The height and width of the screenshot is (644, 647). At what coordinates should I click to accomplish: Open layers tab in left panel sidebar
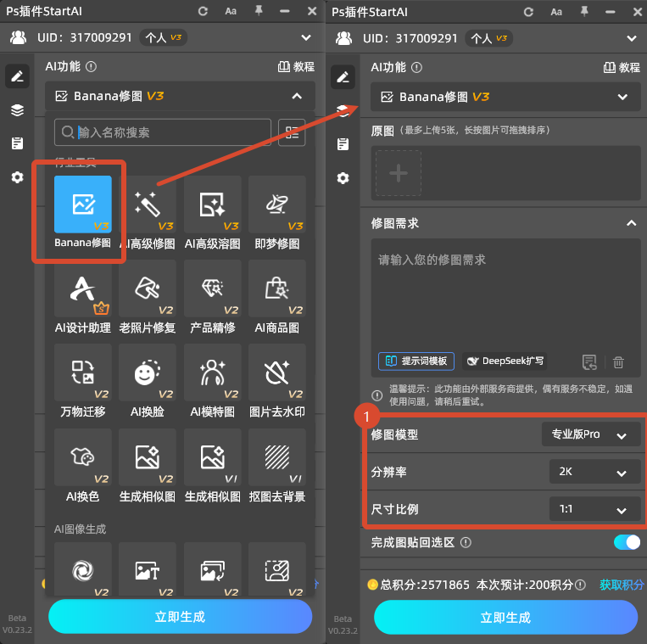point(17,109)
